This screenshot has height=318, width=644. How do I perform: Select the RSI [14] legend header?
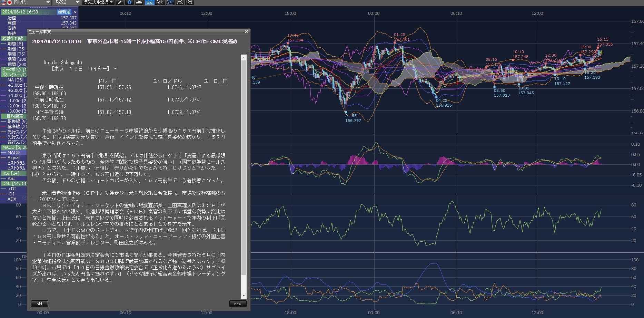[x=11, y=173]
